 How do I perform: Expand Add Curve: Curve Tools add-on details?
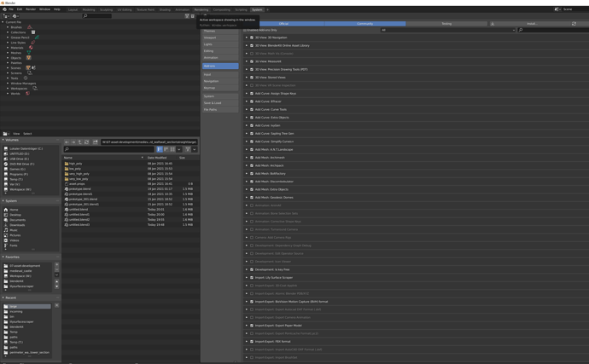pos(247,110)
